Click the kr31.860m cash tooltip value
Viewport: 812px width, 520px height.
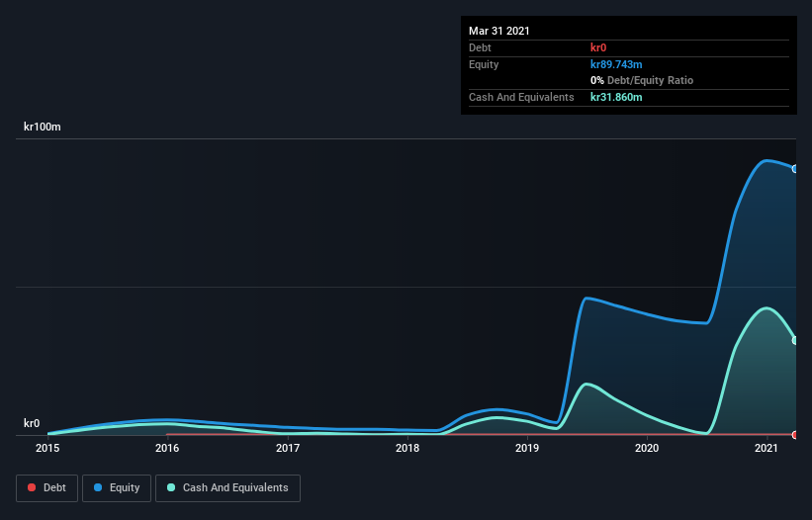click(x=616, y=97)
